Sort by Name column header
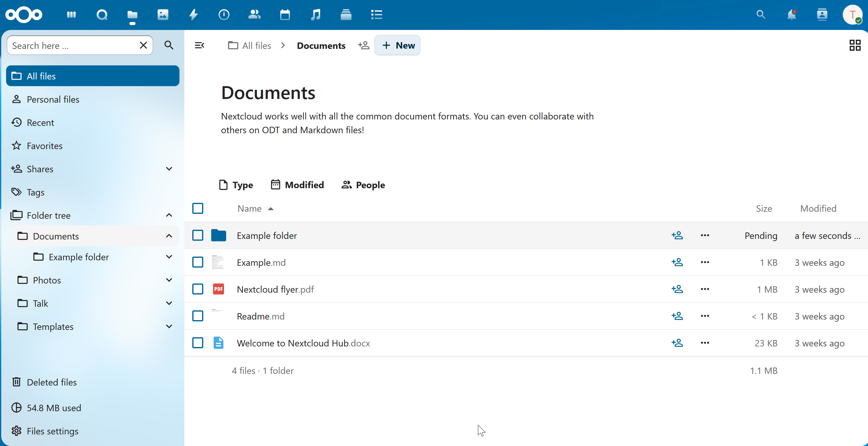Image resolution: width=868 pixels, height=446 pixels. pyautogui.click(x=256, y=209)
